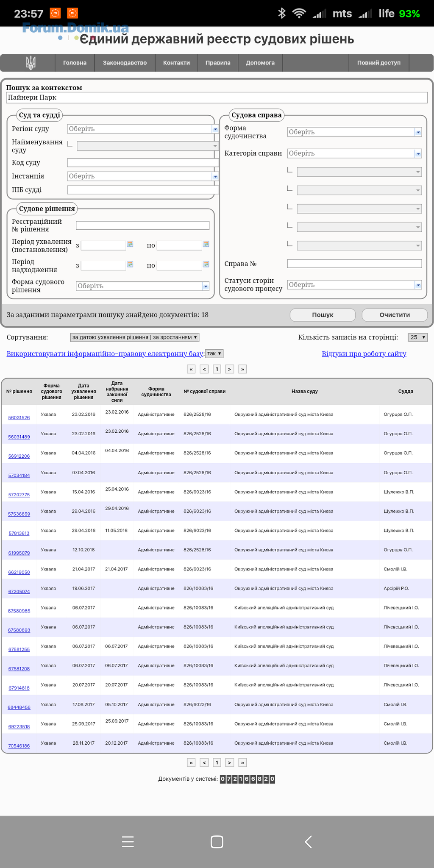
Task: Tap the Android recent apps menu icon
Action: [128, 842]
